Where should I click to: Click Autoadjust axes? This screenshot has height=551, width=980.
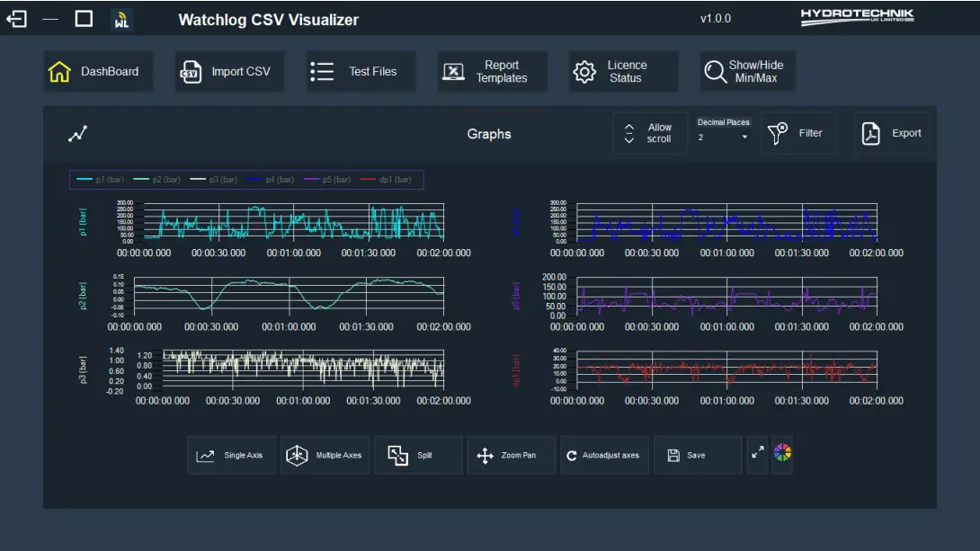pos(604,455)
